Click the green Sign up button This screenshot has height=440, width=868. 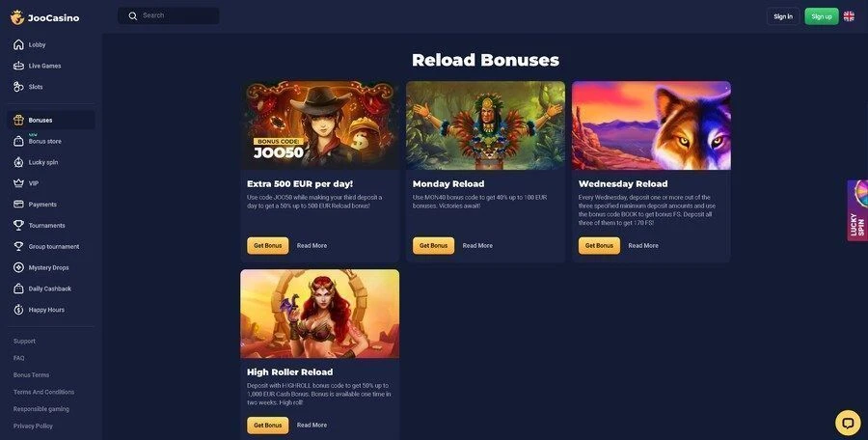click(x=822, y=16)
